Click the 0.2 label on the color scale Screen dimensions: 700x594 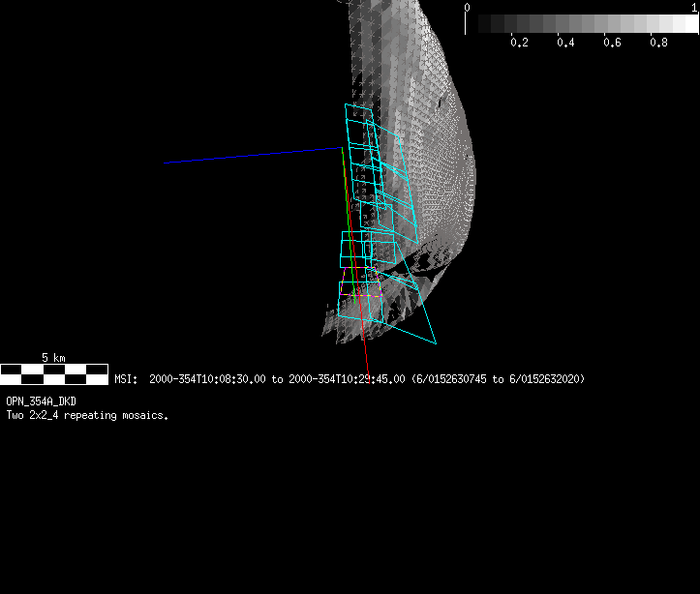[519, 43]
